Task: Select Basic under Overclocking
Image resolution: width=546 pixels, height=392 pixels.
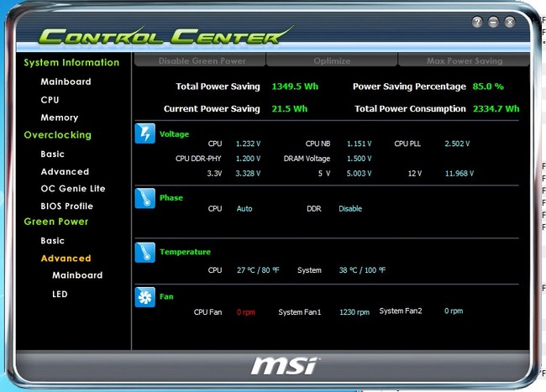Action: 53,154
